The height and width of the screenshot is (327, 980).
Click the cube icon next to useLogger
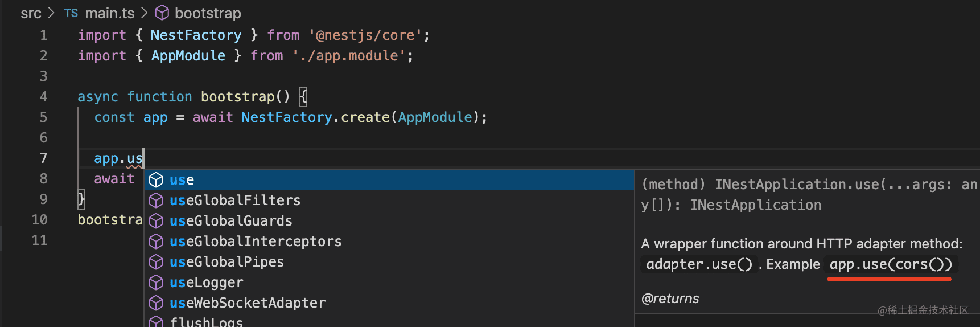pyautogui.click(x=156, y=283)
